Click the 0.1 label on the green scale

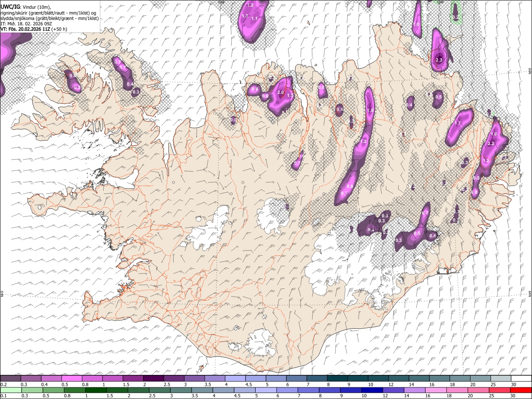pyautogui.click(x=3, y=396)
